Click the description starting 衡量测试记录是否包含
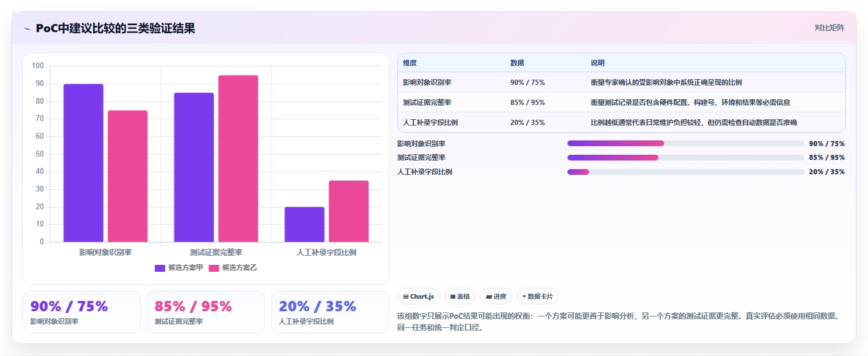 690,103
